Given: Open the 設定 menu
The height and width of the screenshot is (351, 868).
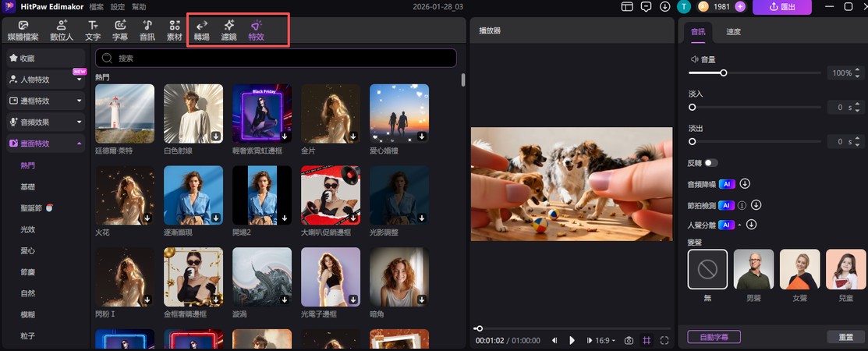Looking at the screenshot, I should pos(118,7).
